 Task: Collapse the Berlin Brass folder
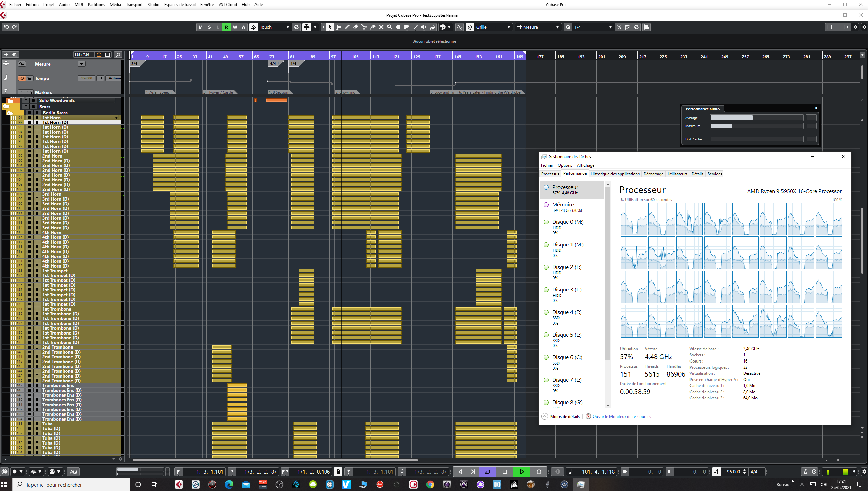tap(10, 113)
